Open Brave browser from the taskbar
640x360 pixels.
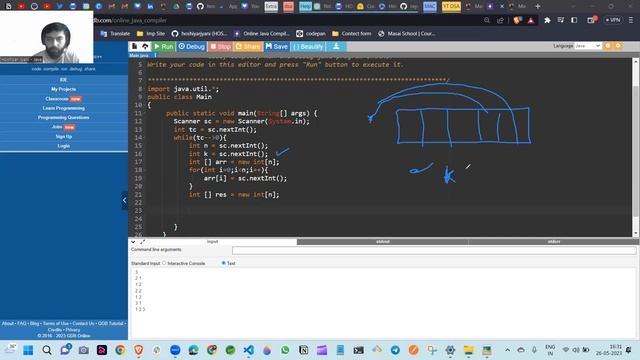tap(138, 350)
